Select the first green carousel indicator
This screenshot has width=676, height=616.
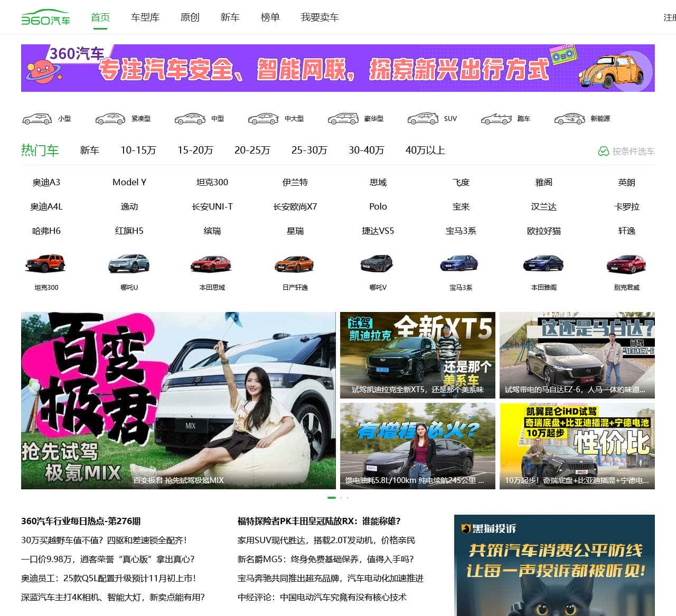pos(332,498)
